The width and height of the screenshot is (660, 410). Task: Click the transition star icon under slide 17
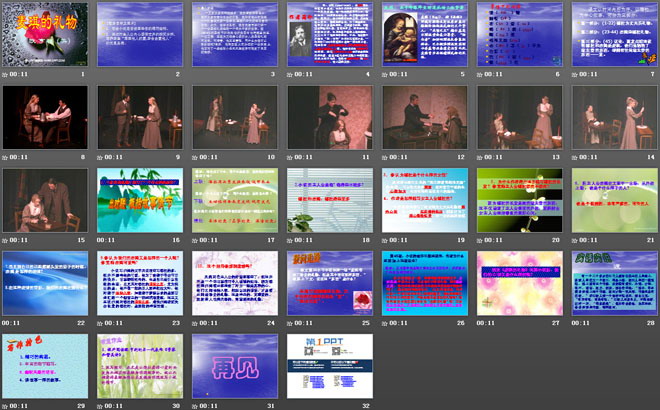(x=194, y=240)
